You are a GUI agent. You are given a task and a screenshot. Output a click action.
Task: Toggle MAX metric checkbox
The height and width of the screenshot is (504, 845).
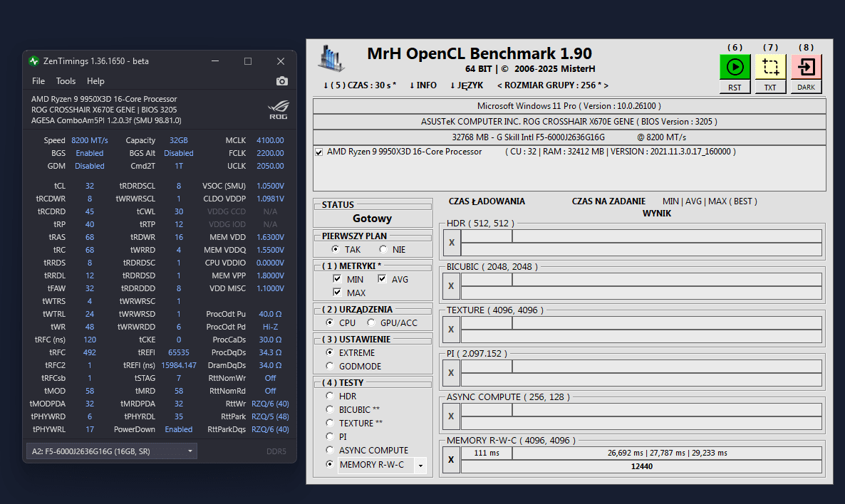337,293
